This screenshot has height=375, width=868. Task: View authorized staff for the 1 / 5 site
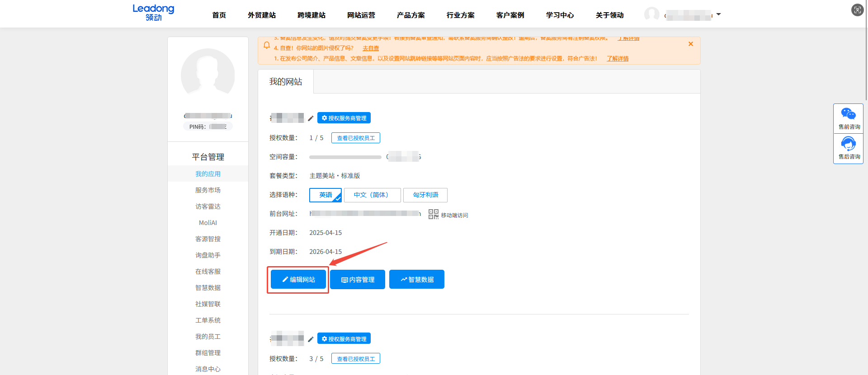(356, 138)
